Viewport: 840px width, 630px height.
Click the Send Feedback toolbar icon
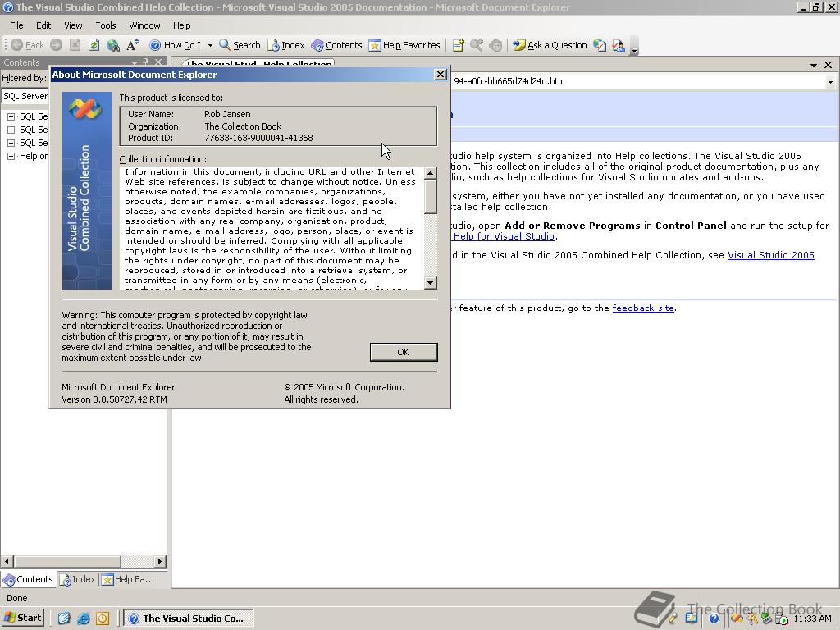click(x=619, y=46)
